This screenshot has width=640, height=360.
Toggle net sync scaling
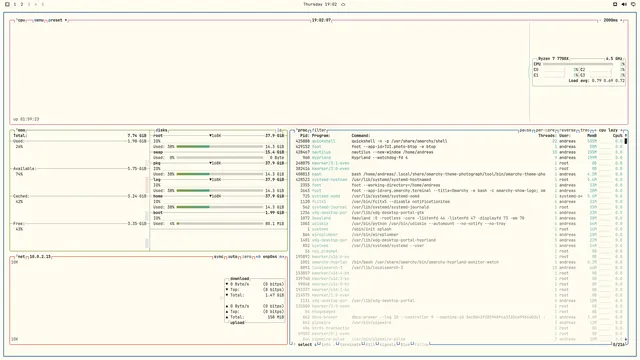[218, 257]
